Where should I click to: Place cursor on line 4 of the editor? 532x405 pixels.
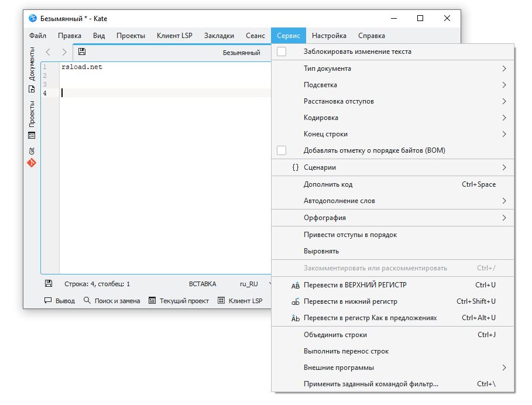coord(166,93)
